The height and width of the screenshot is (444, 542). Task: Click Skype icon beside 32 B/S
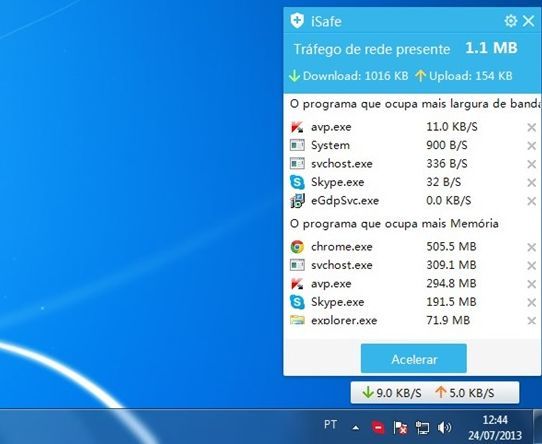click(297, 182)
